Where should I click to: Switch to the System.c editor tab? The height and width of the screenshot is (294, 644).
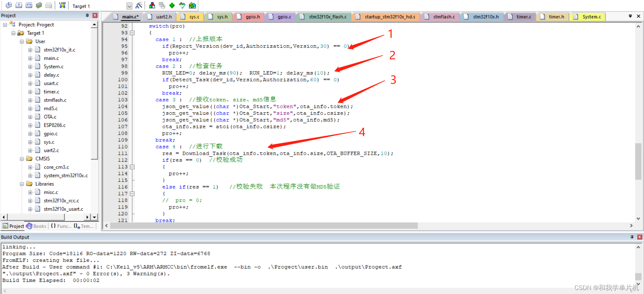[588, 17]
